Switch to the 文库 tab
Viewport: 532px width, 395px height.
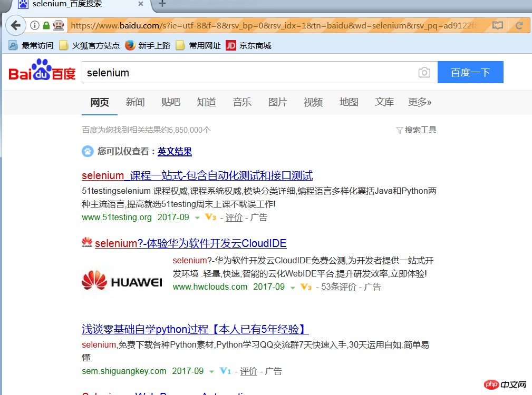coord(384,102)
